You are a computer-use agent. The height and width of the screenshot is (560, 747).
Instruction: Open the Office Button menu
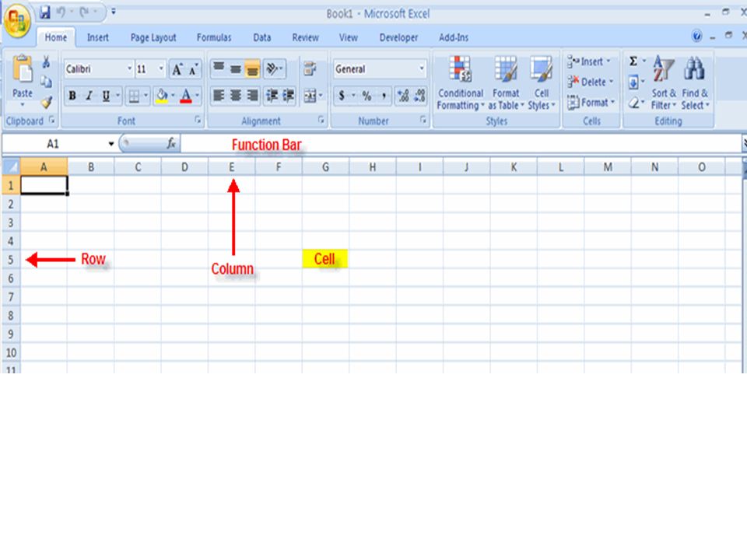[x=17, y=21]
